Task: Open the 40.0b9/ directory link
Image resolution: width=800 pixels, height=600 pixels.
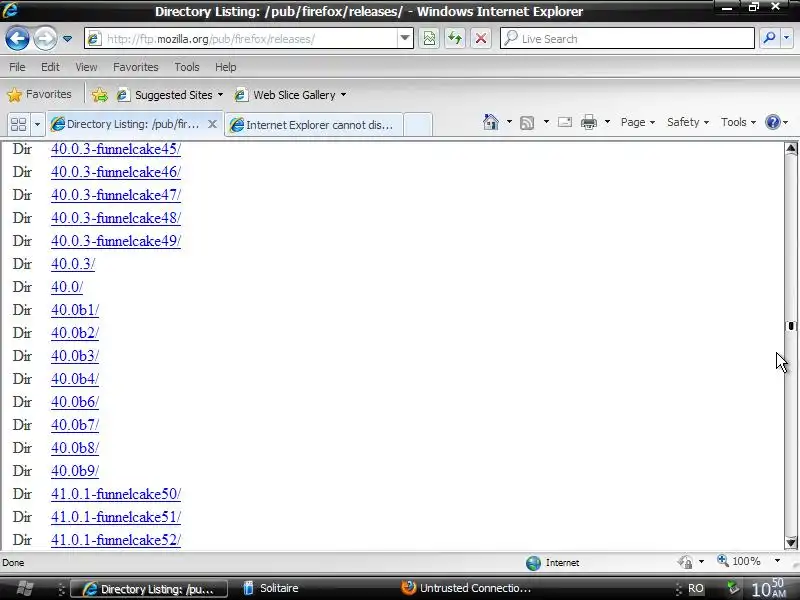Action: pyautogui.click(x=75, y=471)
